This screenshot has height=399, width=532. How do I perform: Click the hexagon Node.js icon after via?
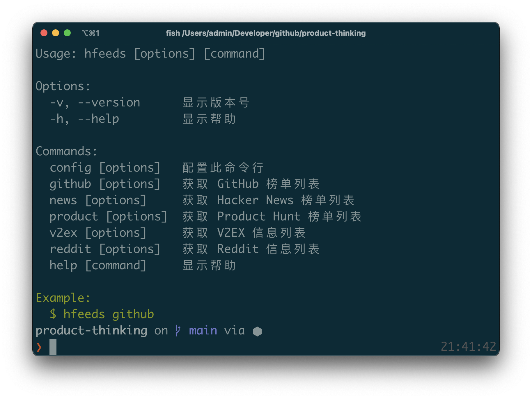257,331
